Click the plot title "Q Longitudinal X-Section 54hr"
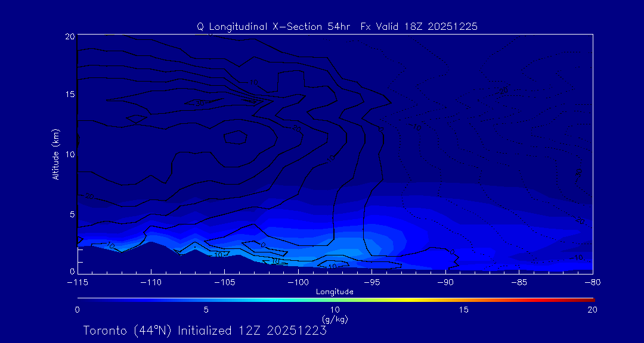Image resolution: width=644 pixels, height=343 pixels. 274,27
